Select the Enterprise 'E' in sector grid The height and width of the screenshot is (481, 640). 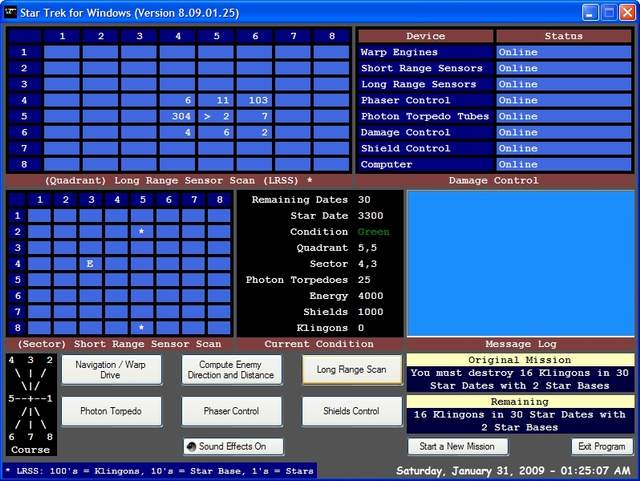(x=90, y=264)
